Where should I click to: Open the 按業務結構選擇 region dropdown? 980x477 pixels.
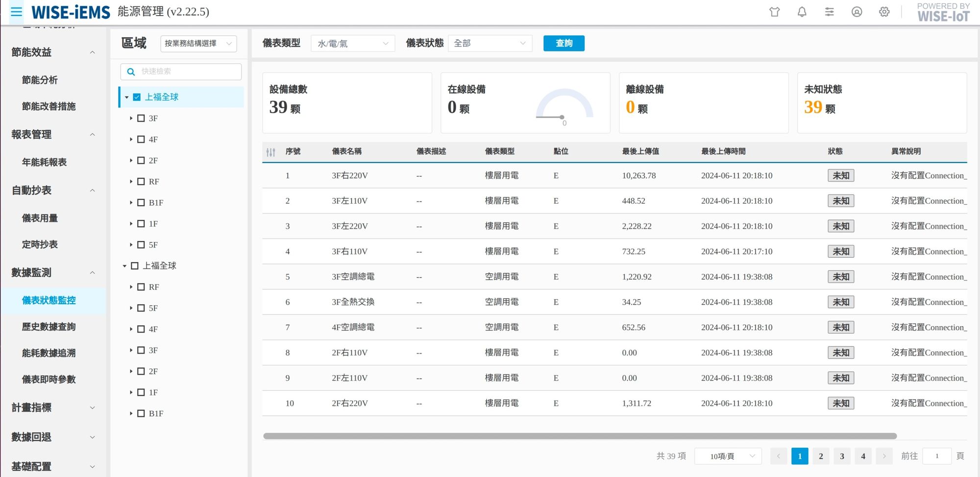(198, 44)
